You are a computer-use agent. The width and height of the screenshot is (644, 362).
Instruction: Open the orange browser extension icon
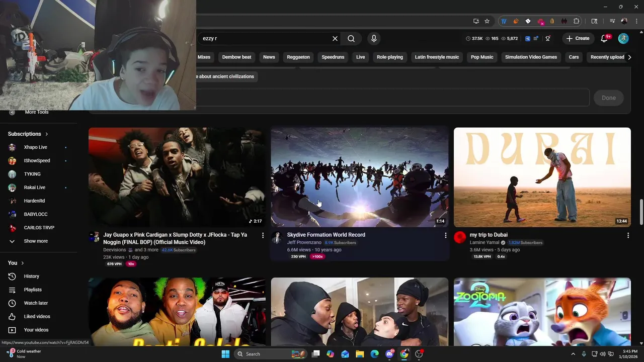[x=516, y=21]
